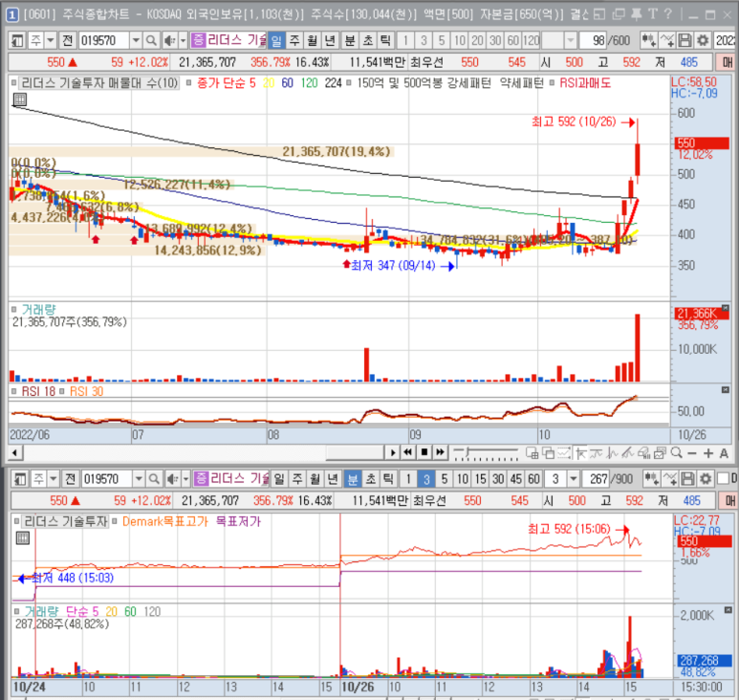Click speaker icon in lower chart toolbar

click(x=172, y=479)
